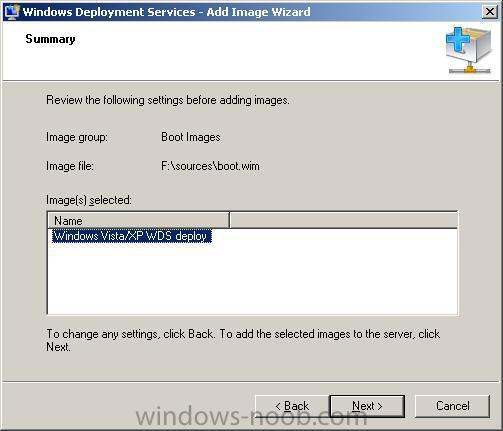Go back with the Back button
This screenshot has width=503, height=431.
292,406
